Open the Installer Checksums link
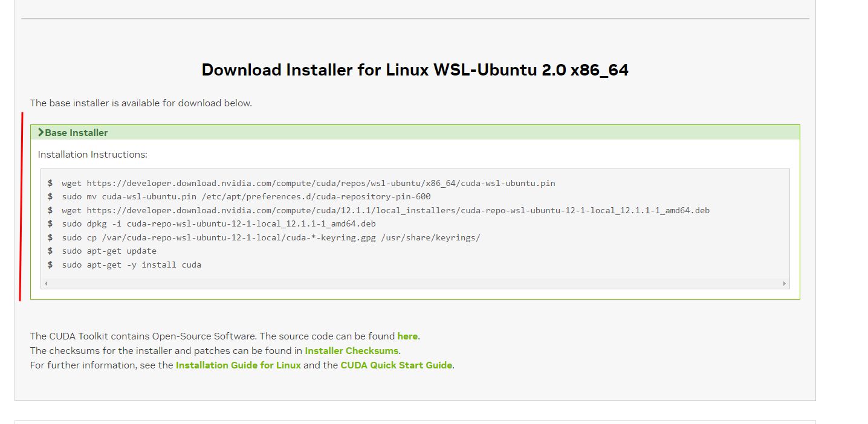The width and height of the screenshot is (868, 424). [351, 350]
